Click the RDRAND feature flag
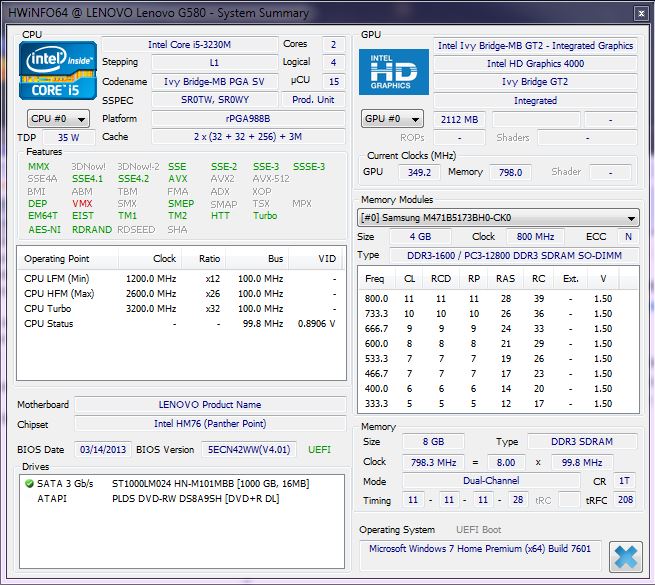The image size is (655, 585). [x=92, y=229]
